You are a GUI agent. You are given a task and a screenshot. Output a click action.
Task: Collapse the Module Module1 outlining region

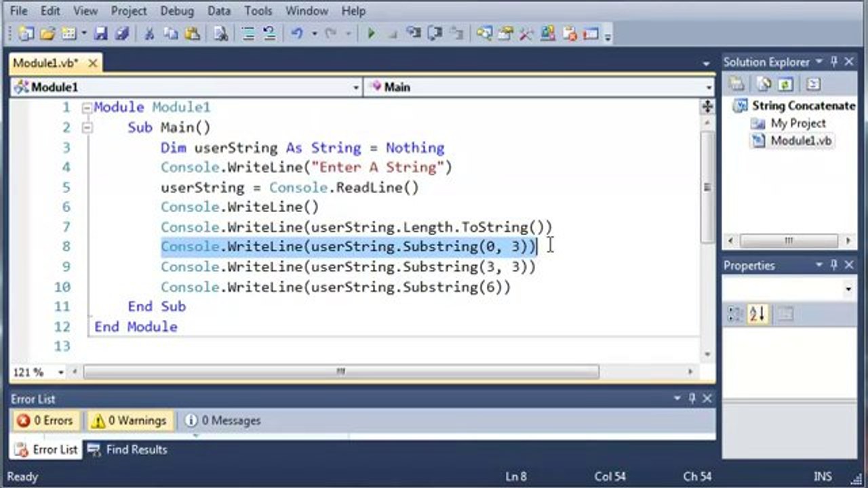point(86,107)
